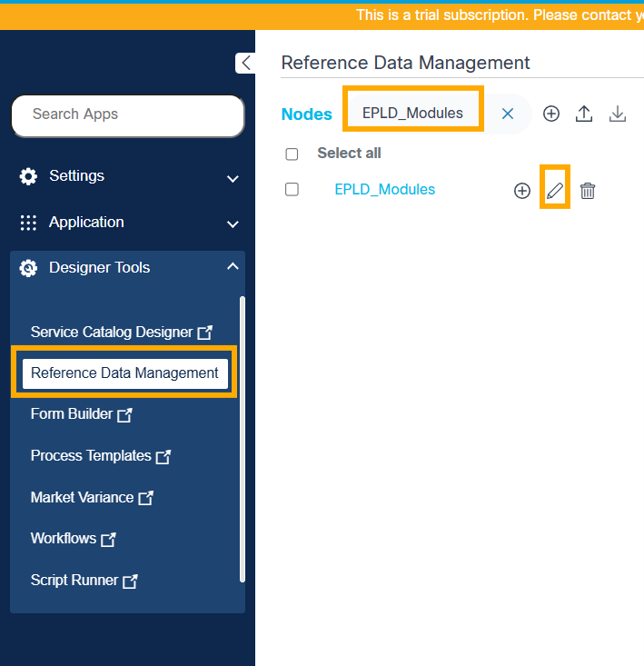The image size is (644, 666).
Task: Tick the EPLD_Modules row checkbox
Action: click(292, 190)
